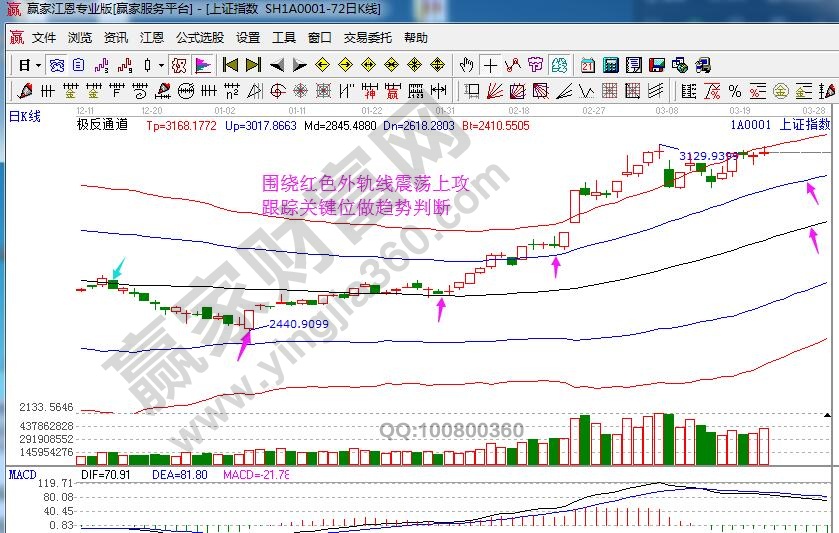Open the calculator tool icon

pyautogui.click(x=610, y=65)
